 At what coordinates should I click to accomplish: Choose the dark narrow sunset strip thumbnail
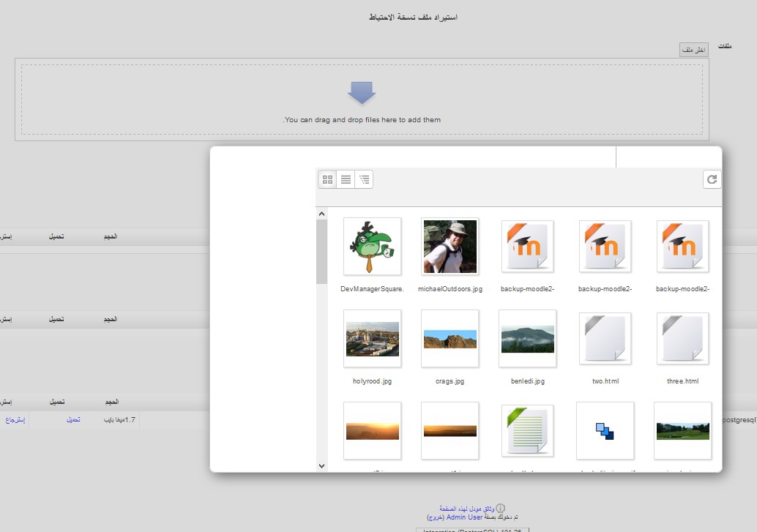click(450, 430)
